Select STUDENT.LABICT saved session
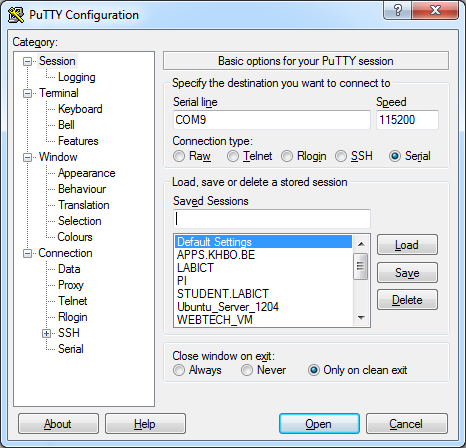Image resolution: width=466 pixels, height=448 pixels. (263, 294)
